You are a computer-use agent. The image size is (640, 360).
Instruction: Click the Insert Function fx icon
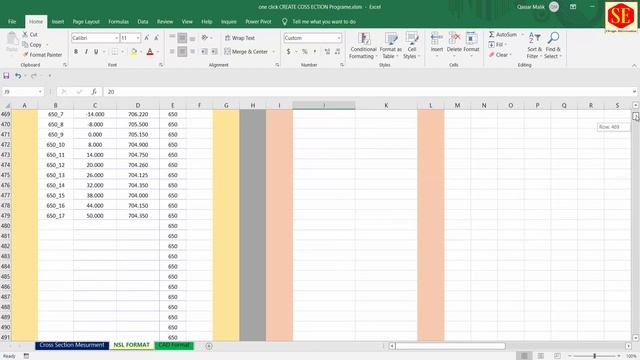94,92
